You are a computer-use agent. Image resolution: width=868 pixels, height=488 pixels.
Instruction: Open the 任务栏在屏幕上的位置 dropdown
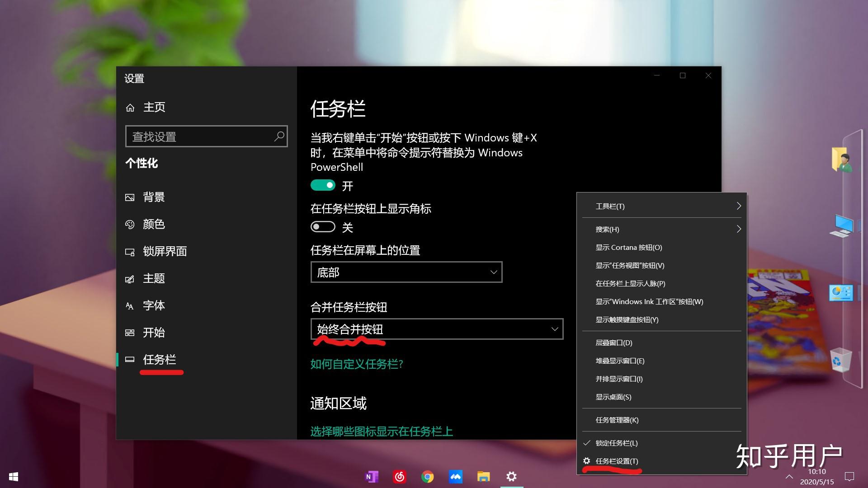point(406,272)
